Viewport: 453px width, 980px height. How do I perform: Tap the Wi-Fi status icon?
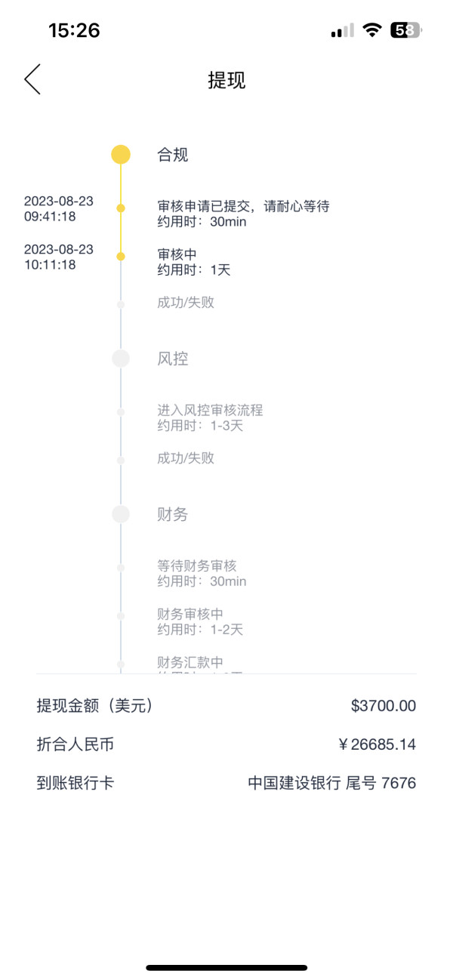click(371, 30)
